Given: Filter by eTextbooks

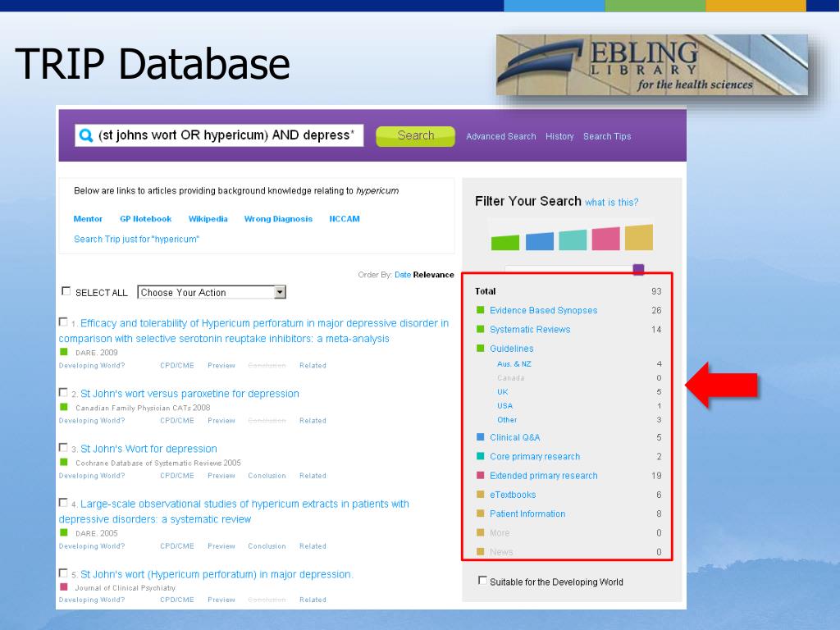Looking at the screenshot, I should pos(513,495).
